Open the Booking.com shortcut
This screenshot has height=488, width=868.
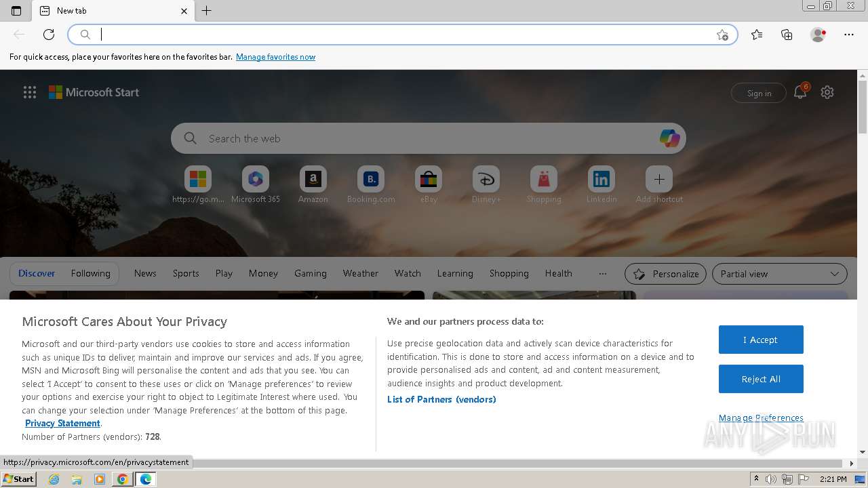[371, 184]
